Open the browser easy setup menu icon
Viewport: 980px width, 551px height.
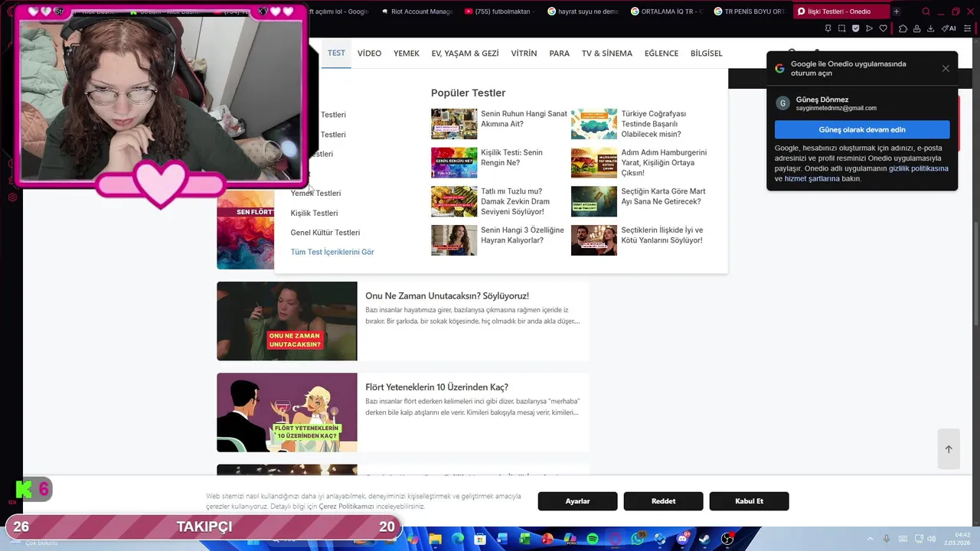[967, 28]
